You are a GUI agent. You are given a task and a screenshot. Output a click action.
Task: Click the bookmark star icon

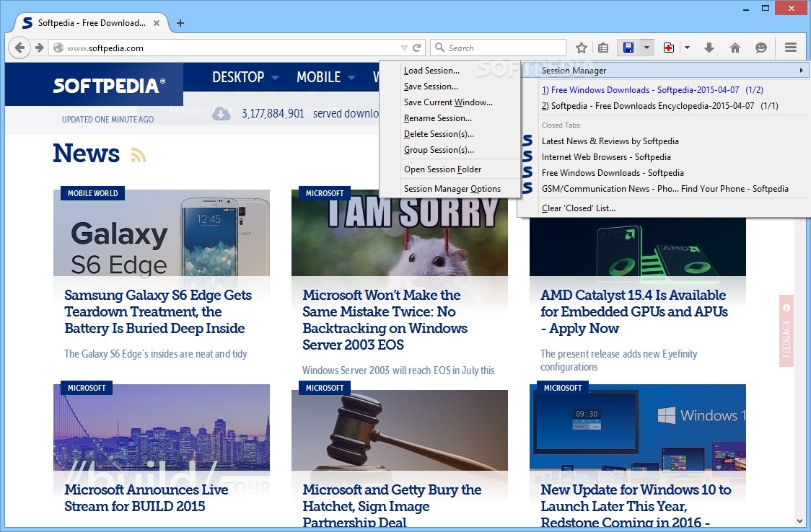click(x=582, y=48)
